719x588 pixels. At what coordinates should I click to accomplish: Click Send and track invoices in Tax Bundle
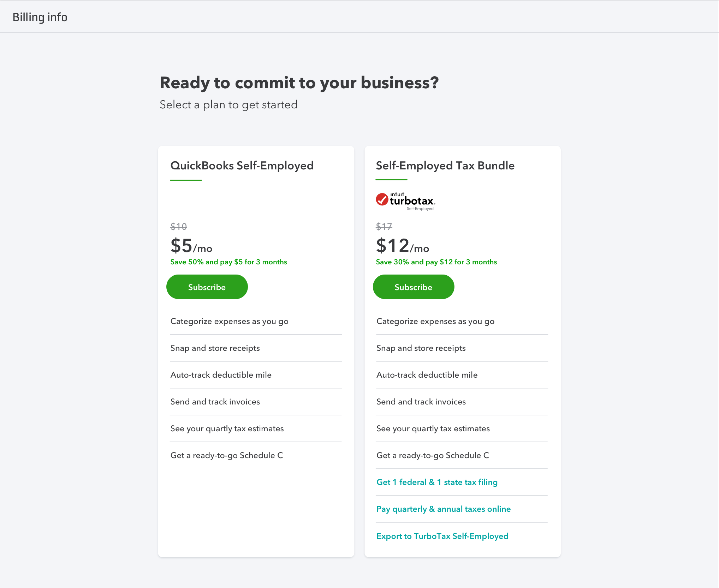tap(421, 402)
